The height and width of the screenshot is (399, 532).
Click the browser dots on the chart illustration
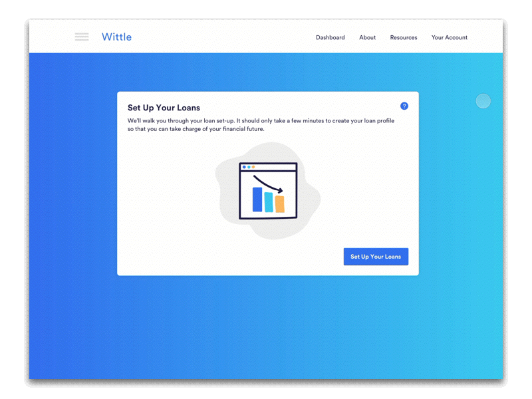tap(249, 167)
